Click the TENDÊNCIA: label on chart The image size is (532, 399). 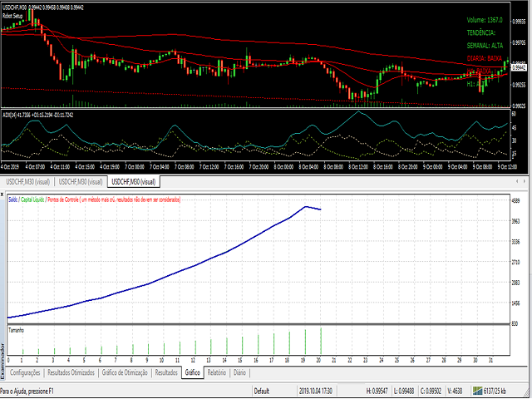pyautogui.click(x=481, y=32)
